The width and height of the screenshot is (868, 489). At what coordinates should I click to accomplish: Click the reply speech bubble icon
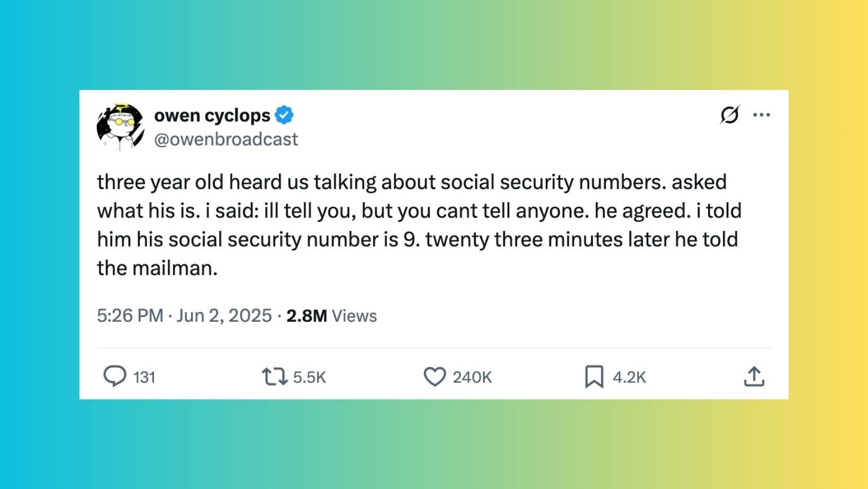(114, 377)
